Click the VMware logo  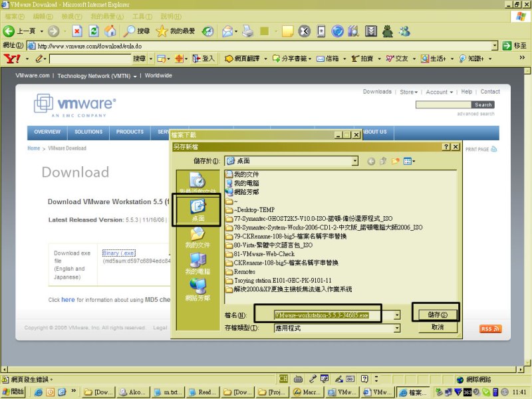tap(74, 105)
